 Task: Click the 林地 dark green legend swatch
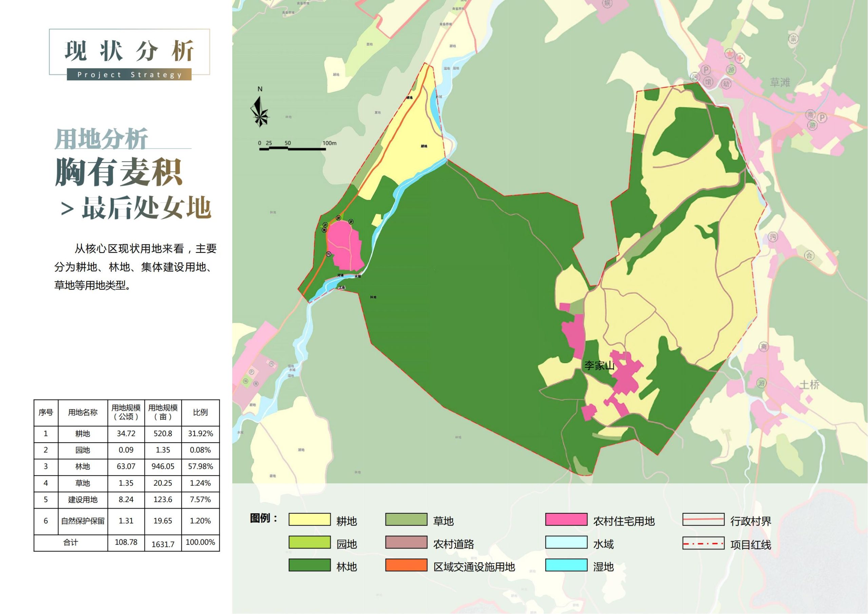pyautogui.click(x=309, y=565)
